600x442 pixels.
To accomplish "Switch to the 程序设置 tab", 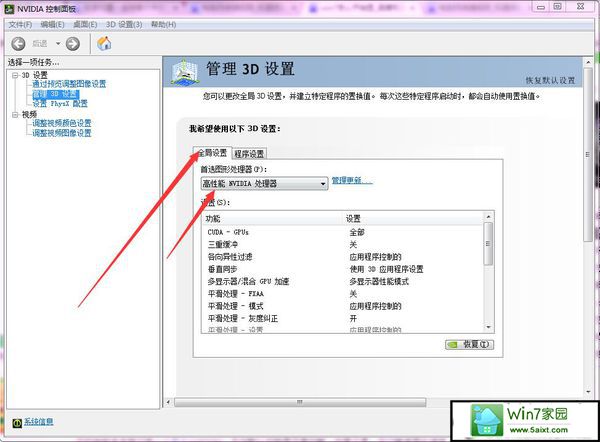I will pos(249,153).
